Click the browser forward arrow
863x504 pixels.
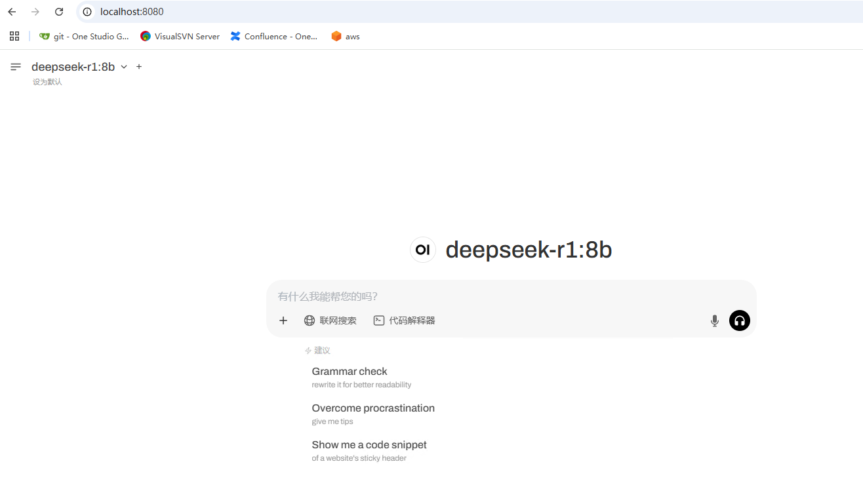(35, 12)
